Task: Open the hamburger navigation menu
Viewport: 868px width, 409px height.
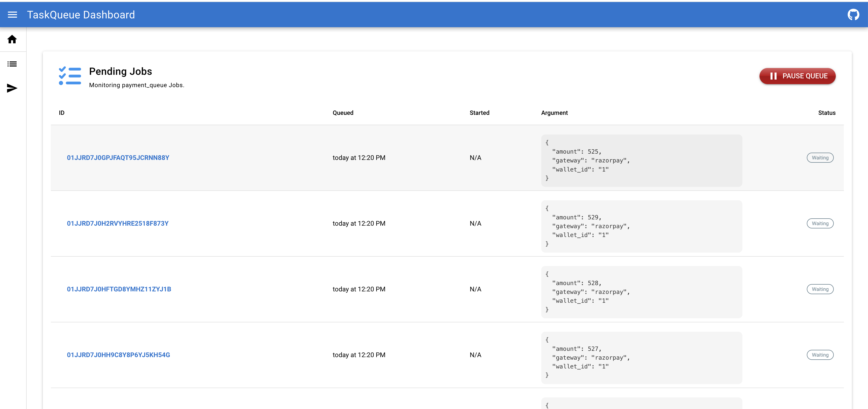Action: [13, 15]
